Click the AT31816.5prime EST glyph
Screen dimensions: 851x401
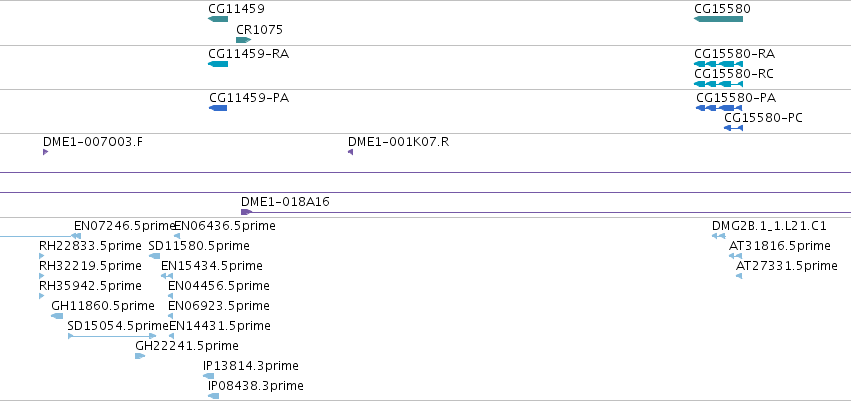pos(735,256)
